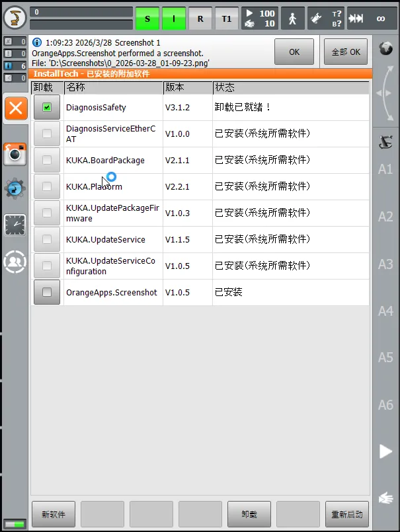Click version V2.2.1 cell
The height and width of the screenshot is (532, 400).
[x=188, y=186]
